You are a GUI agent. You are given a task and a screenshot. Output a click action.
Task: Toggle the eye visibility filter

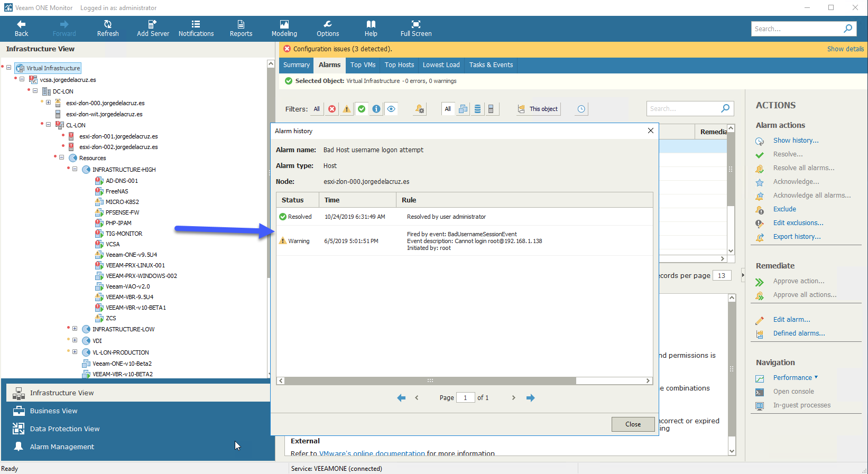(391, 109)
